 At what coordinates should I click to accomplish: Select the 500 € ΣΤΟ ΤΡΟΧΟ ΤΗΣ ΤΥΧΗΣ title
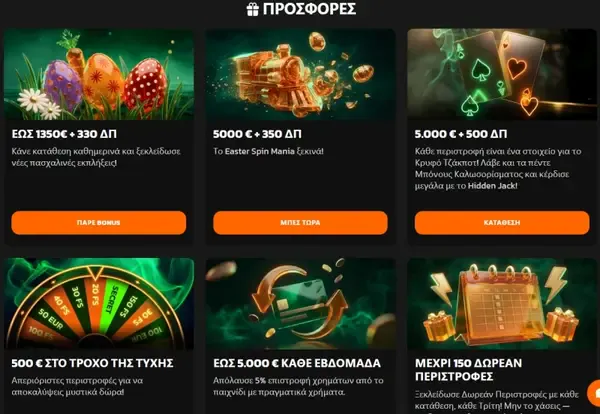point(92,363)
